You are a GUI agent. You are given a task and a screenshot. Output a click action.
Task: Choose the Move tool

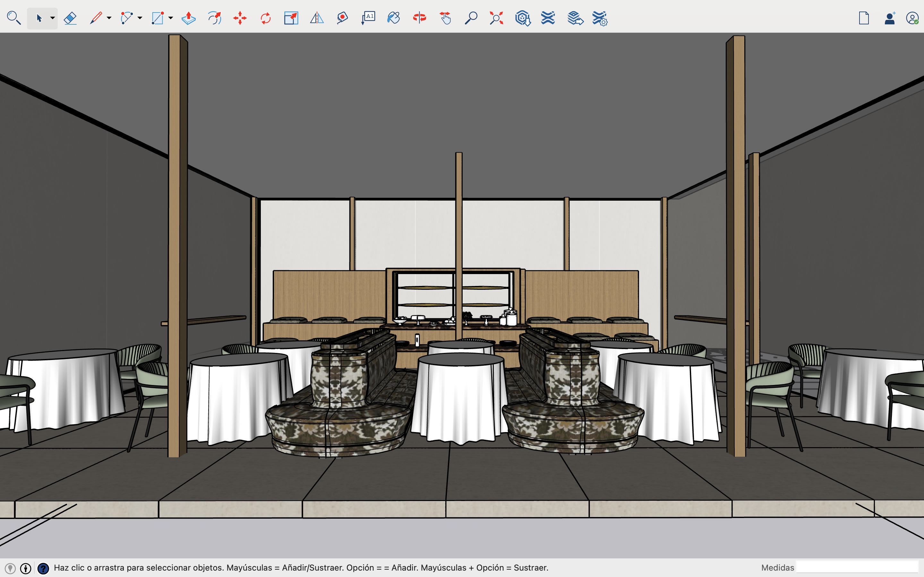tap(240, 18)
